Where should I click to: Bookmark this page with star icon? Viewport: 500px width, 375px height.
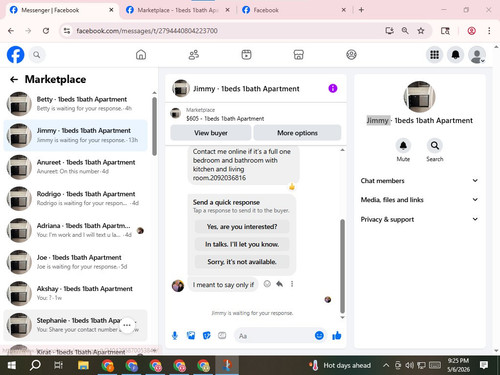click(421, 31)
